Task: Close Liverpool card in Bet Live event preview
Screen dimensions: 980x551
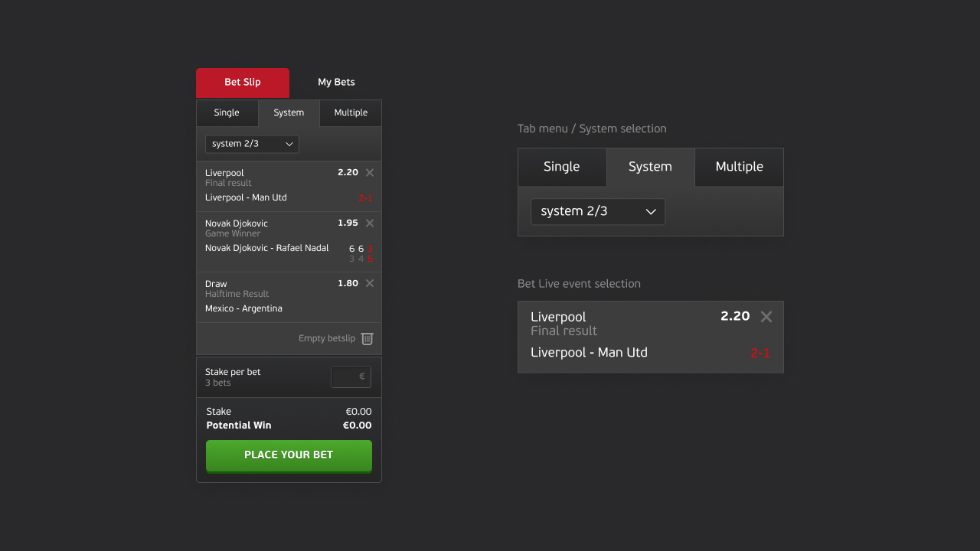Action: (766, 316)
